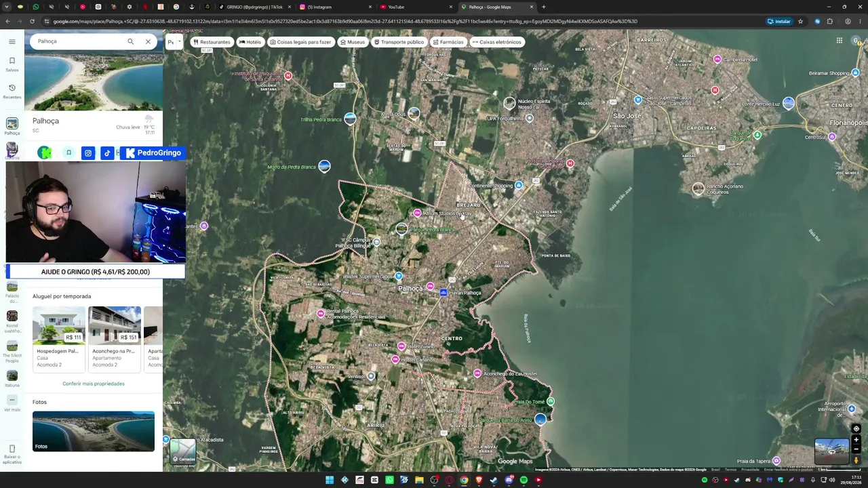This screenshot has height=488, width=868.
Task: Select Caixas eletrônicos filter chip
Action: (497, 42)
